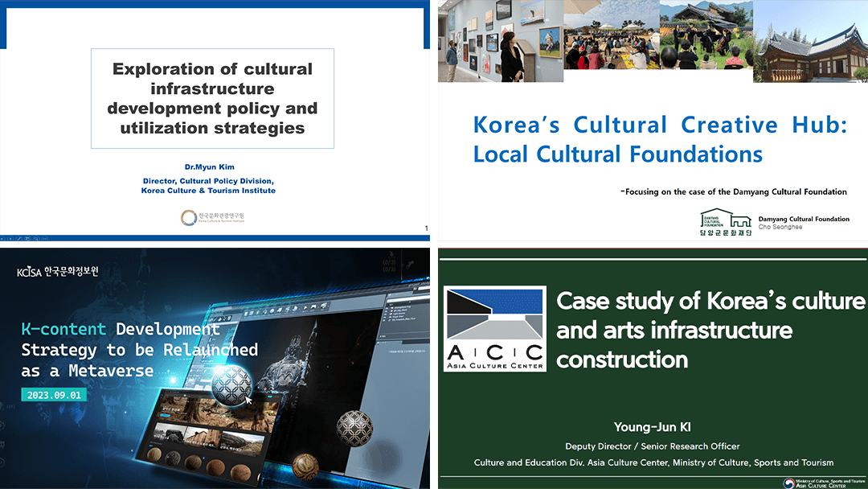The image size is (868, 489).
Task: Click the ACC Asia Culture Center logo
Action: [x=494, y=328]
